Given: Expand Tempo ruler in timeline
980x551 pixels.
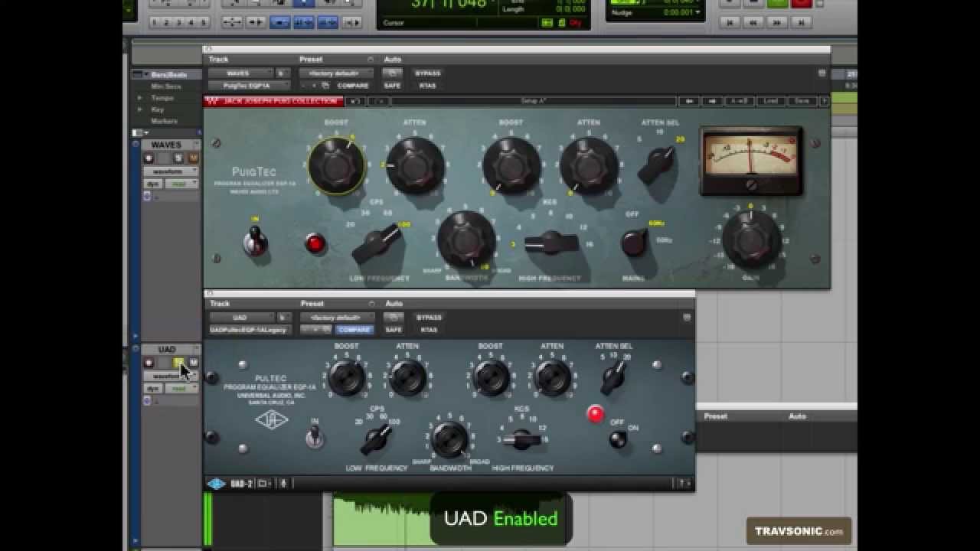Looking at the screenshot, I should coord(140,98).
